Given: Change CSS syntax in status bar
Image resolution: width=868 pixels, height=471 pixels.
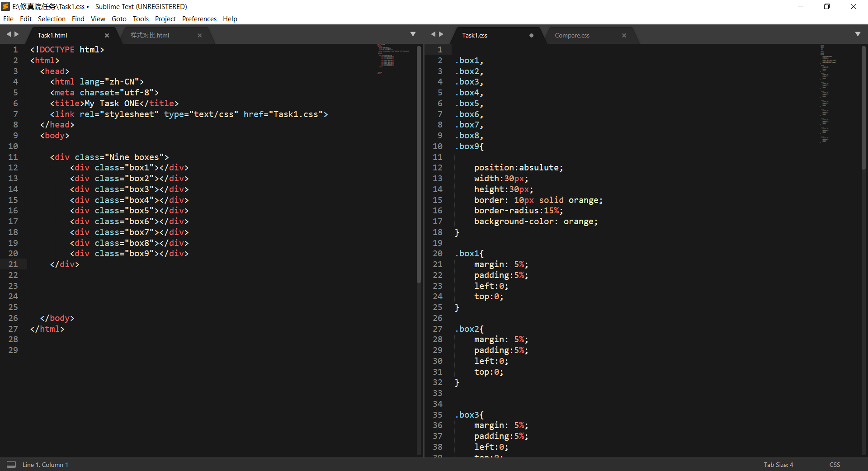Looking at the screenshot, I should (835, 465).
